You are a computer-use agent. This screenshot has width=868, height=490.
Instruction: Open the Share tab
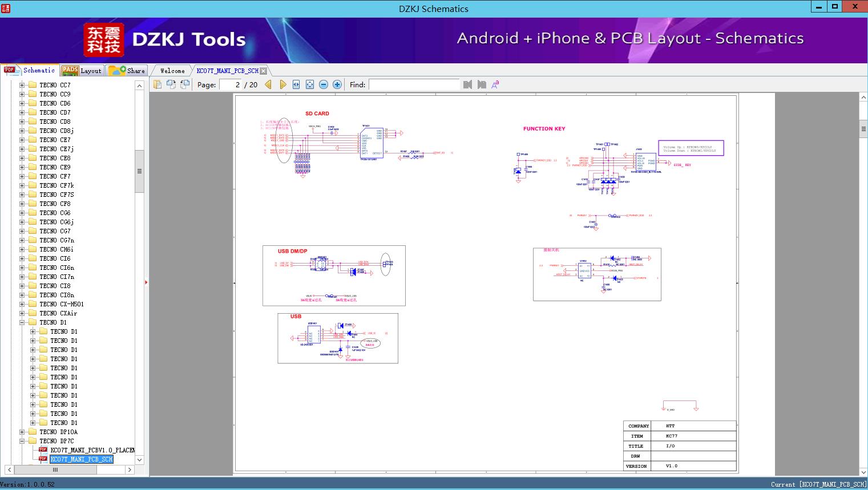127,71
